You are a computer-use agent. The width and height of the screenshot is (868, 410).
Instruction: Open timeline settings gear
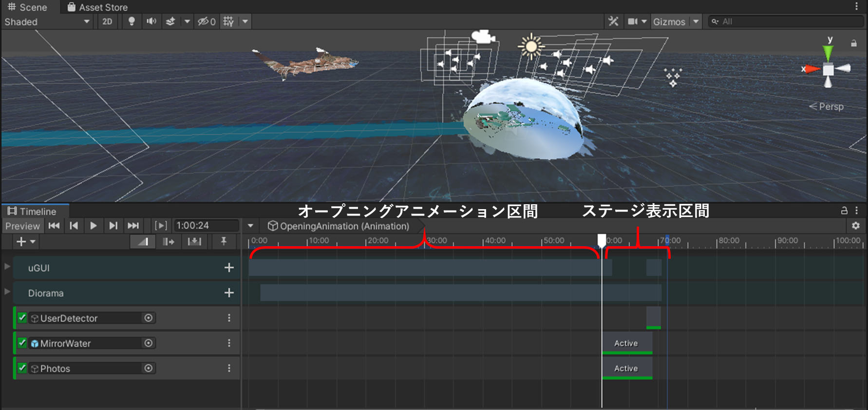click(x=856, y=226)
